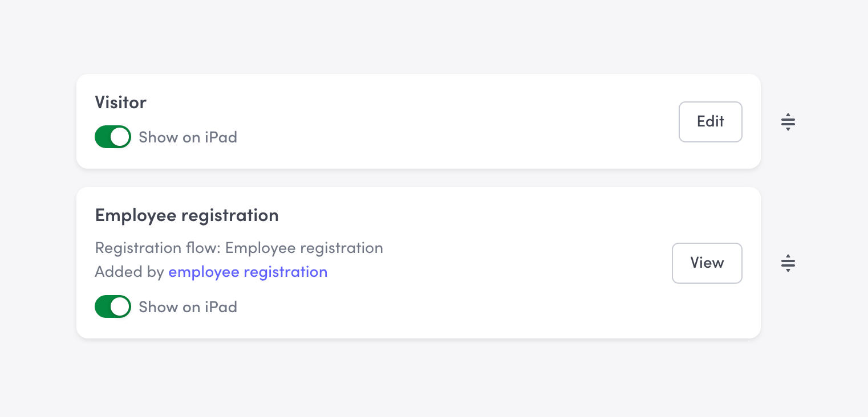Image resolution: width=868 pixels, height=417 pixels.
Task: Click up arrow of Visitor reorder handle
Action: click(x=788, y=115)
